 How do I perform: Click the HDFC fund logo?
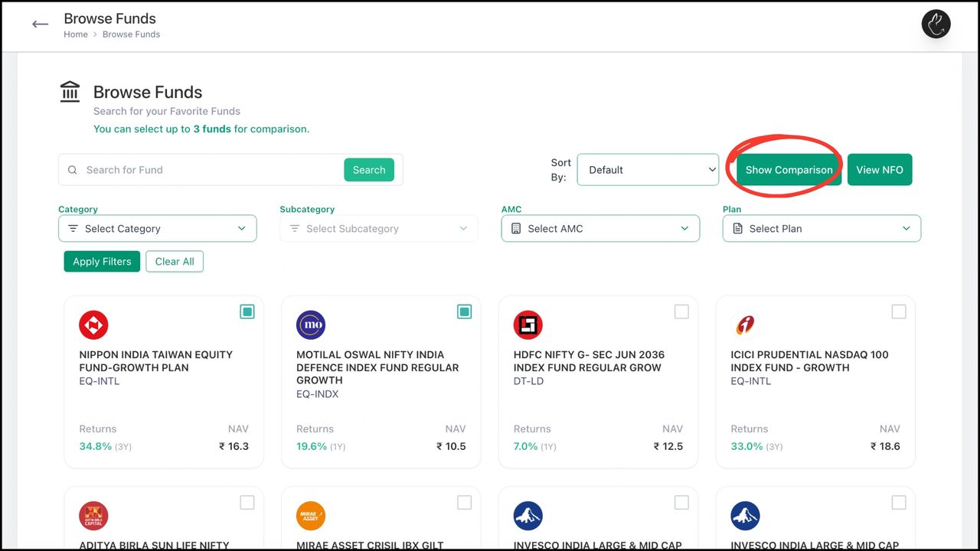(x=528, y=325)
